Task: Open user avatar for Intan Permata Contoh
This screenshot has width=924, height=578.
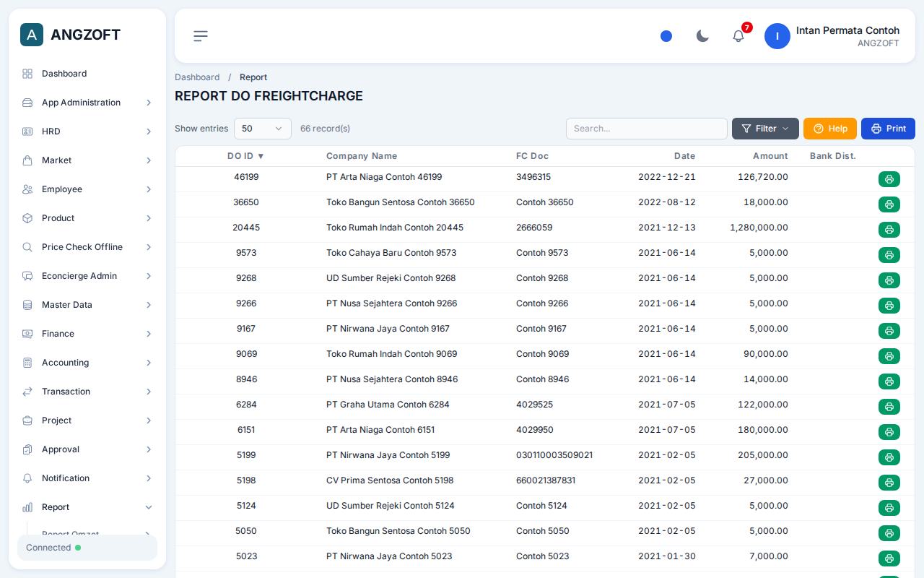Action: [777, 36]
